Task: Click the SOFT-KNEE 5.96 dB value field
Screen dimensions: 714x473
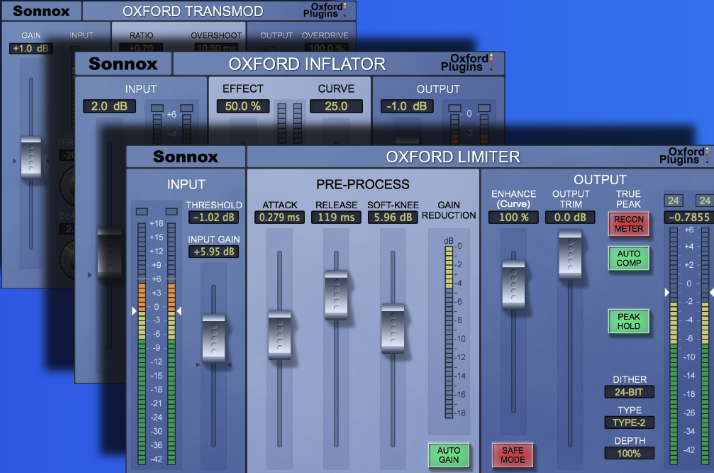Action: [x=393, y=217]
